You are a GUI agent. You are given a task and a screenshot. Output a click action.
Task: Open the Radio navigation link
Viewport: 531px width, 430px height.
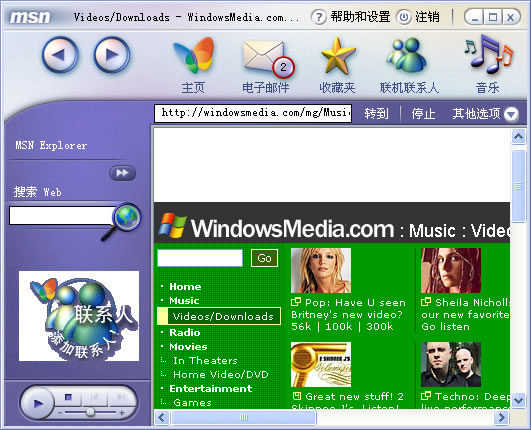tap(185, 332)
